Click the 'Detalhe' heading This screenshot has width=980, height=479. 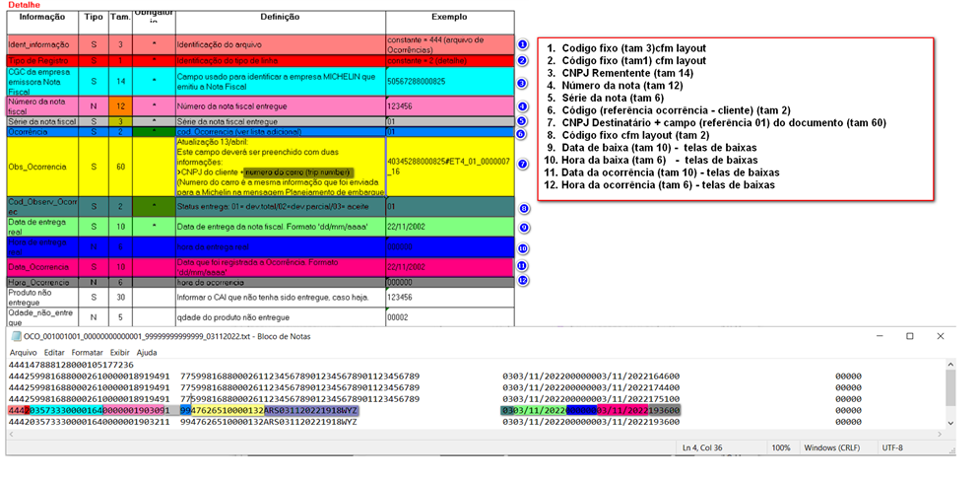[x=23, y=4]
